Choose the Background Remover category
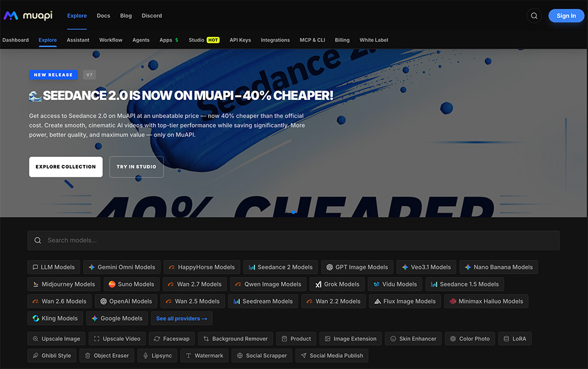Screen dimensions: 588x369 click(236, 338)
